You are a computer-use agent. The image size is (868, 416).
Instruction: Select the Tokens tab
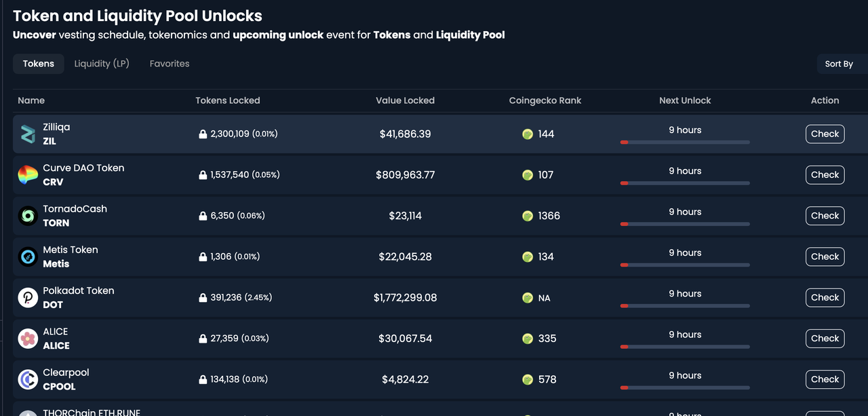coord(38,63)
